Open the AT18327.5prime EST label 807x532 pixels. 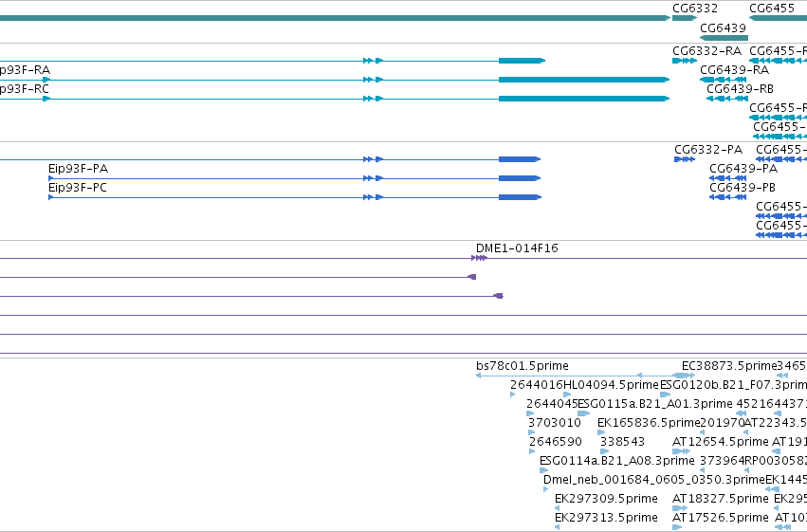pos(721,499)
